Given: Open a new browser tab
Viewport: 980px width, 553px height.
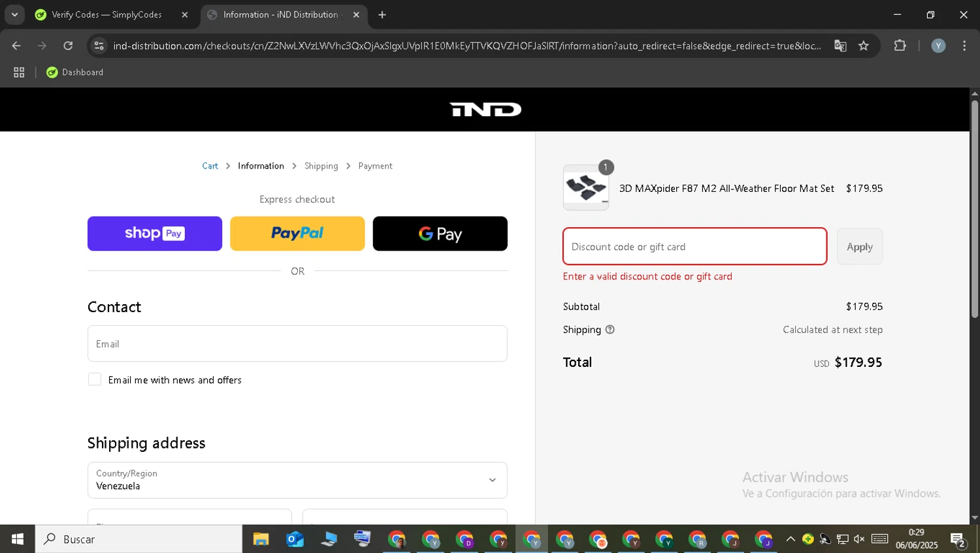Looking at the screenshot, I should pos(382,14).
